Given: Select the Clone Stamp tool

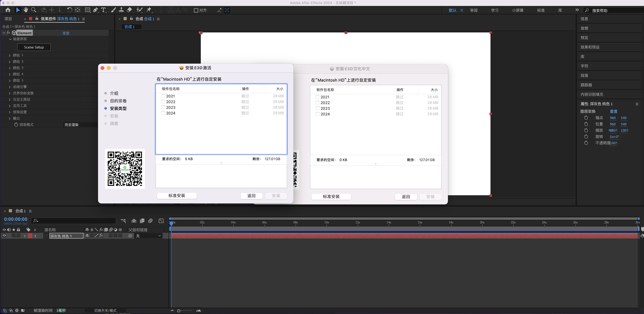Looking at the screenshot, I should click(x=122, y=10).
